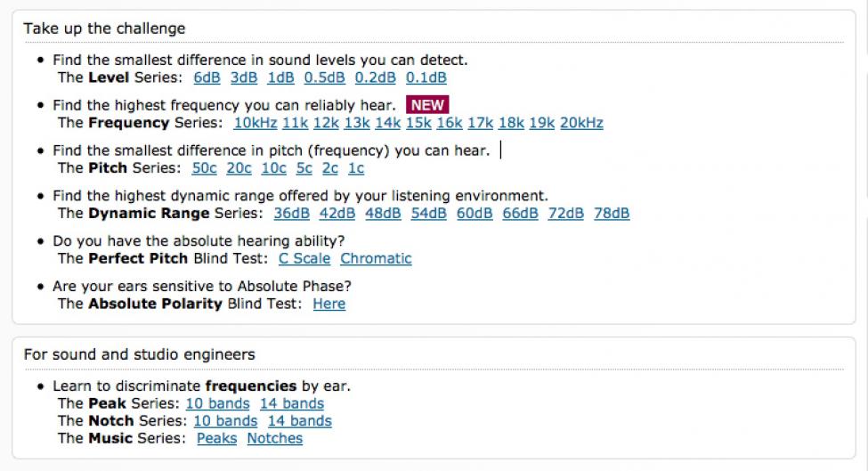Open the 15k frequency test link

pos(418,123)
